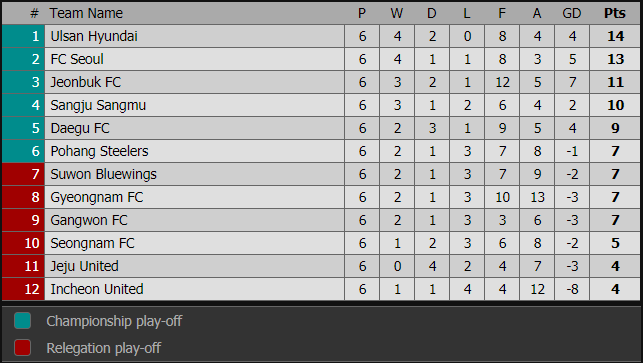Open Incheon United team entry
The height and width of the screenshot is (363, 643).
click(x=97, y=289)
